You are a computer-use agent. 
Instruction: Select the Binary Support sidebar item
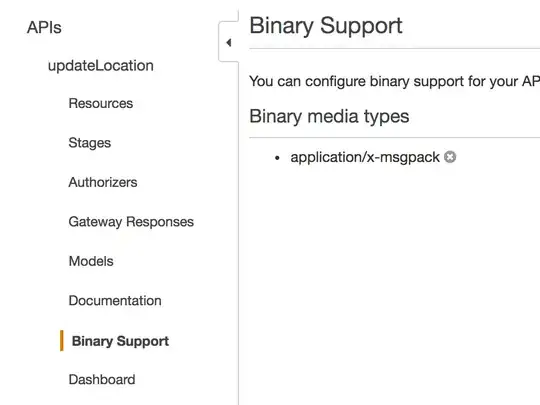click(120, 341)
